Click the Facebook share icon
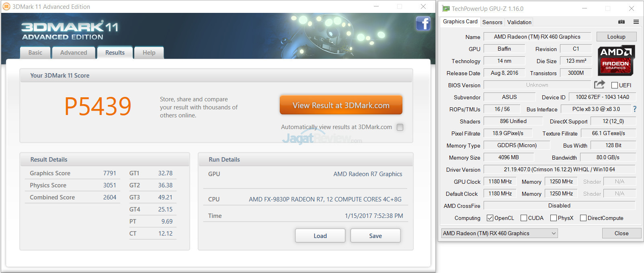The image size is (644, 273). click(423, 24)
